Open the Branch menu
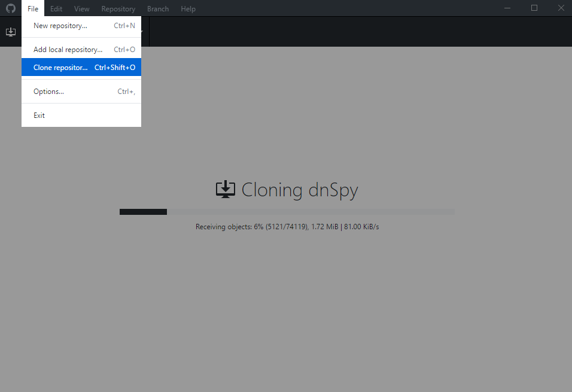 [x=158, y=8]
